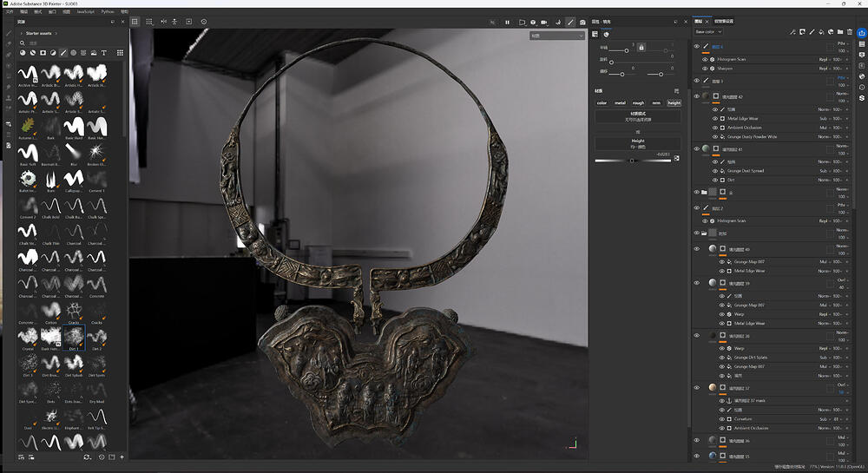This screenshot has height=473, width=868.
Task: Open the Base color channel dropdown
Action: (708, 32)
